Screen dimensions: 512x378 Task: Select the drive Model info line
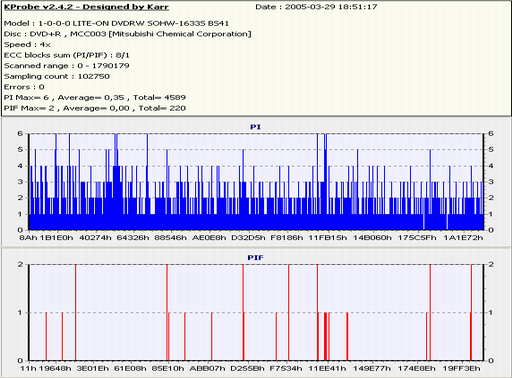[116, 23]
